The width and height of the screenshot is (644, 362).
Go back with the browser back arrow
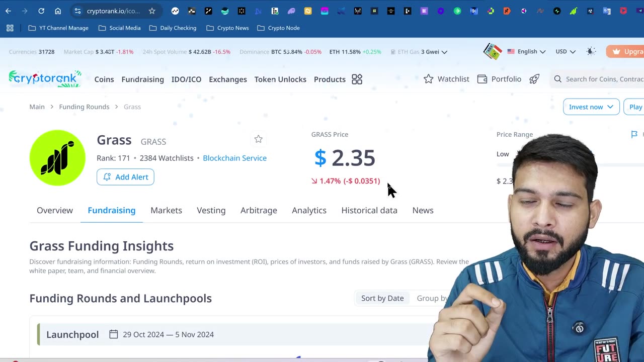[x=8, y=11]
